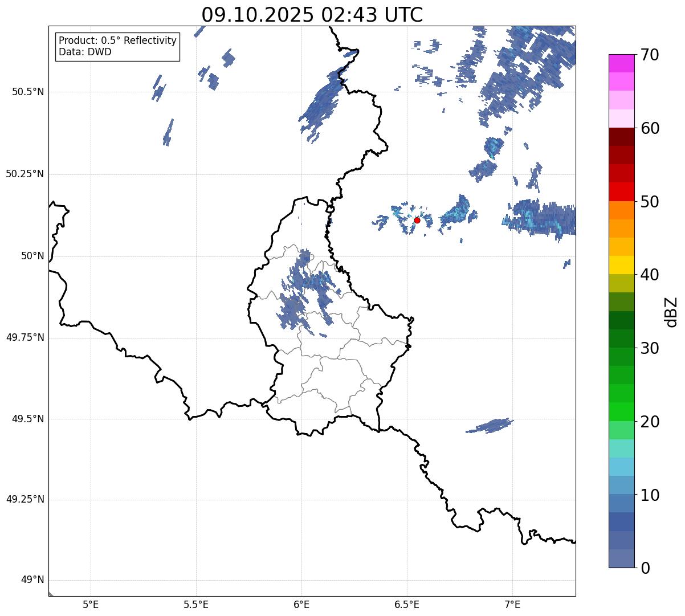Click the colorbar tick label '0'
The image size is (685, 616).
(x=645, y=568)
